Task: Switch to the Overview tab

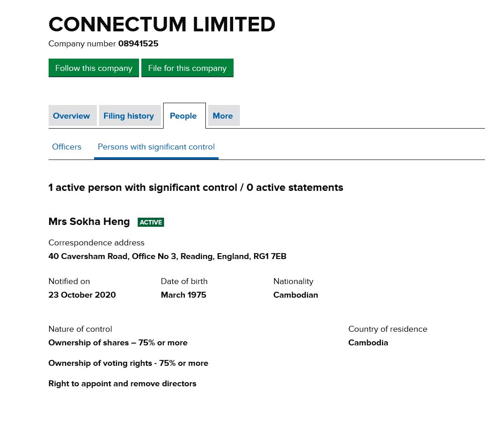Action: [x=71, y=116]
